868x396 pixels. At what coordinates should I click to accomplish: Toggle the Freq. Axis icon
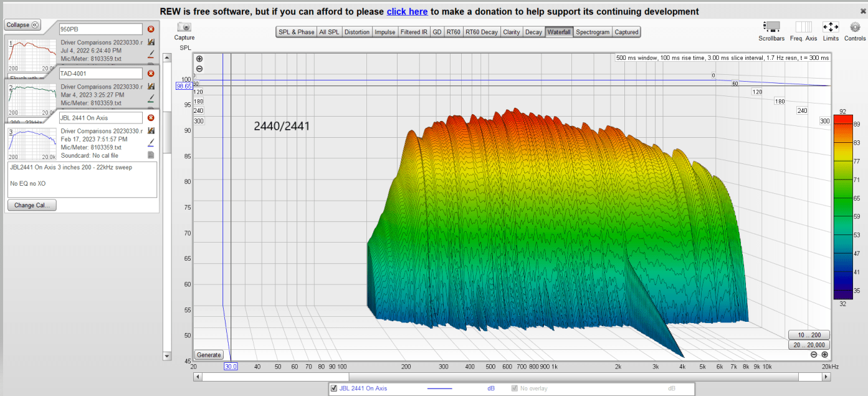(x=803, y=27)
